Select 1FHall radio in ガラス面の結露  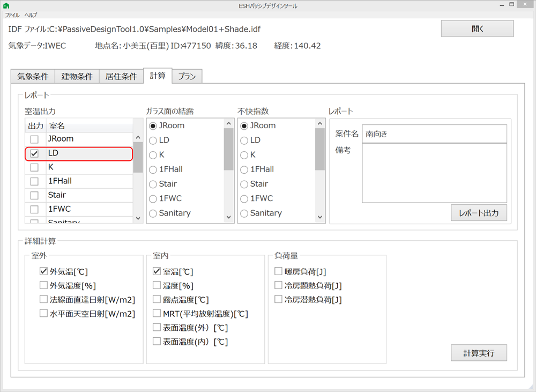tap(153, 169)
